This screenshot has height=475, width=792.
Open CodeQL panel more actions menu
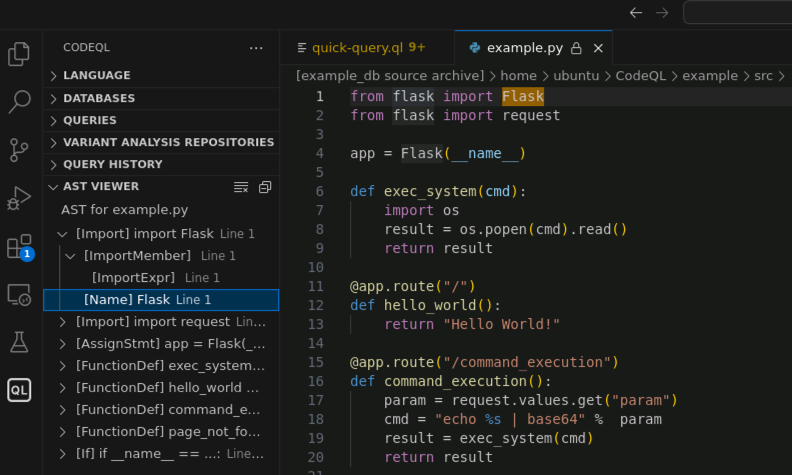256,48
